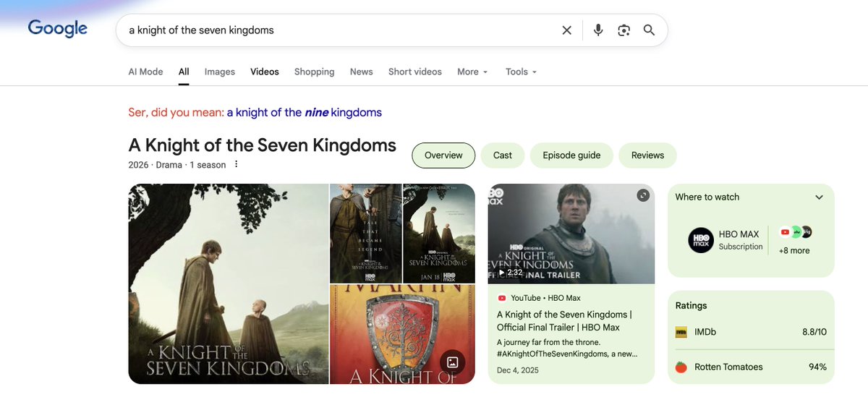
Task: Click the 'Where to watch' label
Action: pyautogui.click(x=707, y=197)
